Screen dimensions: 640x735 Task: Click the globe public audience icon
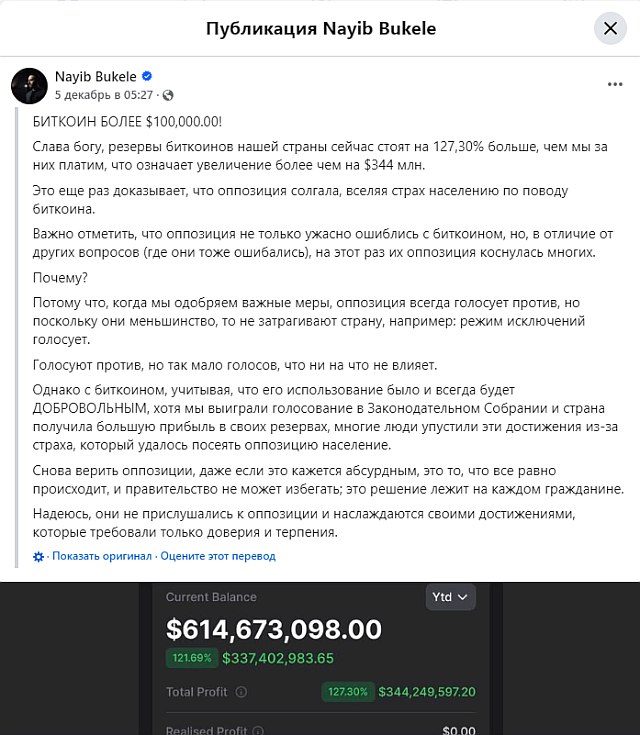click(168, 96)
